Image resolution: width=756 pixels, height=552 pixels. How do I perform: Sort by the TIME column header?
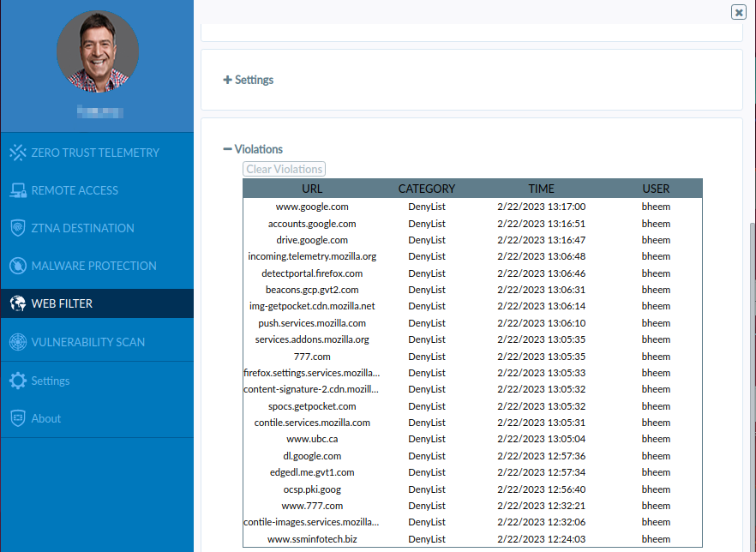coord(541,189)
